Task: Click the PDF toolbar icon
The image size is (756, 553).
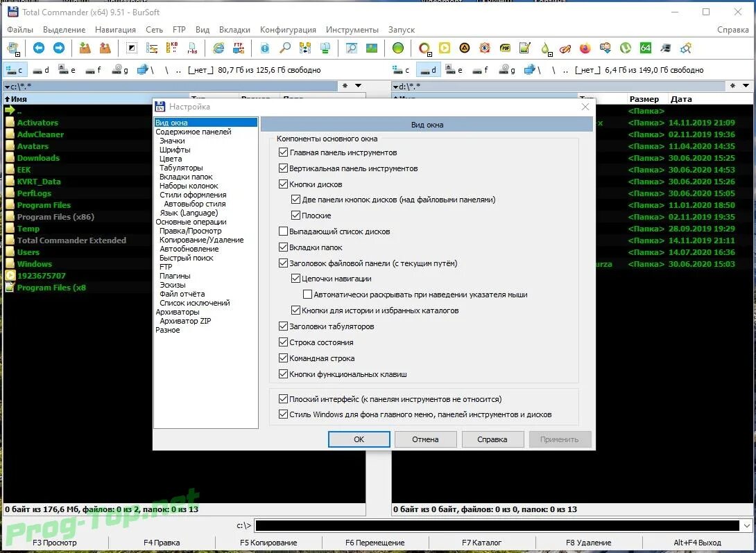Action: pyautogui.click(x=505, y=48)
